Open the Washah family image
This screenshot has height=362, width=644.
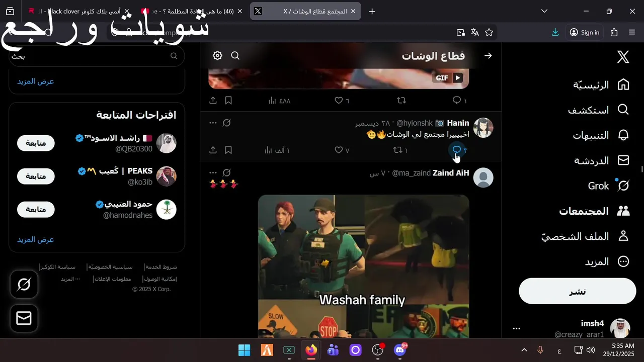[363, 266]
